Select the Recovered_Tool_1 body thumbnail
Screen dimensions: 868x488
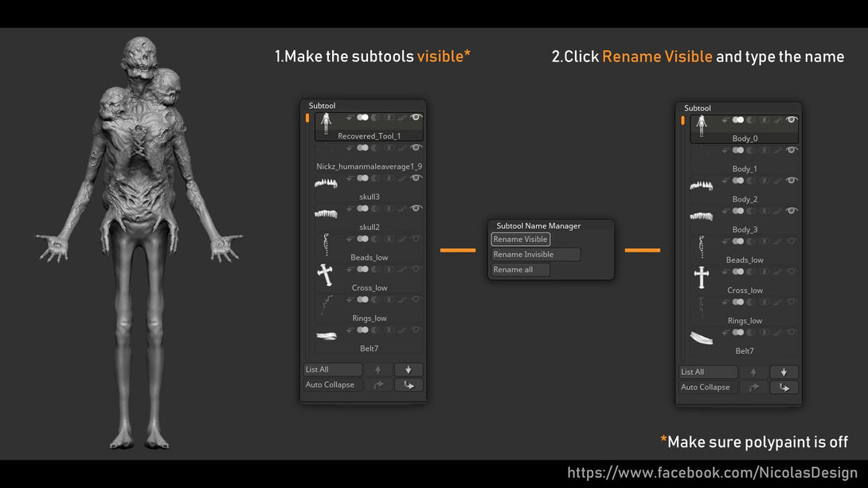[326, 123]
